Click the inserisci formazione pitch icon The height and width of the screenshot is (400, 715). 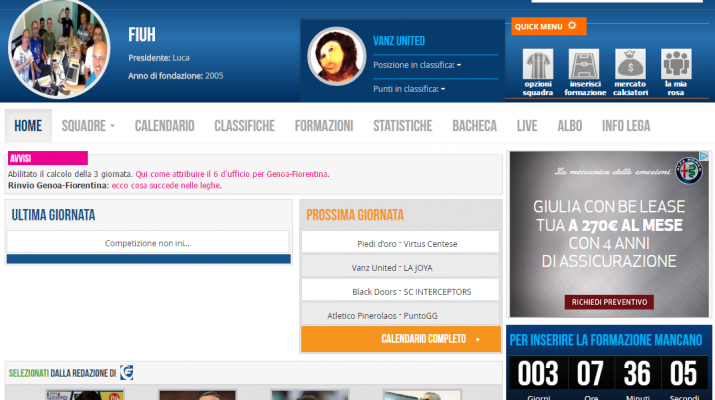584,63
